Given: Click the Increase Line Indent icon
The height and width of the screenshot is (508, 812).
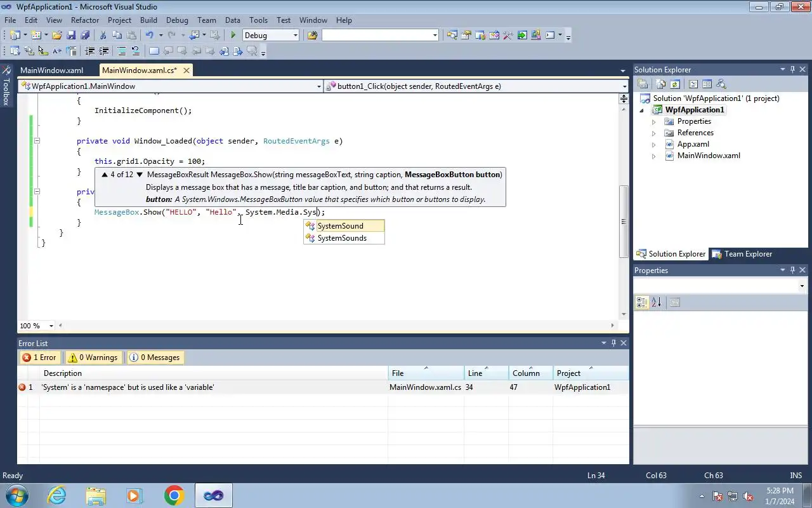Looking at the screenshot, I should tap(104, 51).
